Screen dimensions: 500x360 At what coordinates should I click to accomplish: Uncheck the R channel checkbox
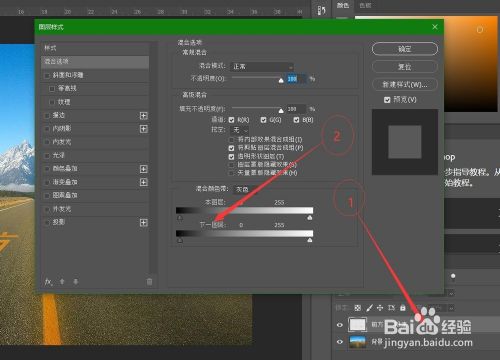pos(231,120)
